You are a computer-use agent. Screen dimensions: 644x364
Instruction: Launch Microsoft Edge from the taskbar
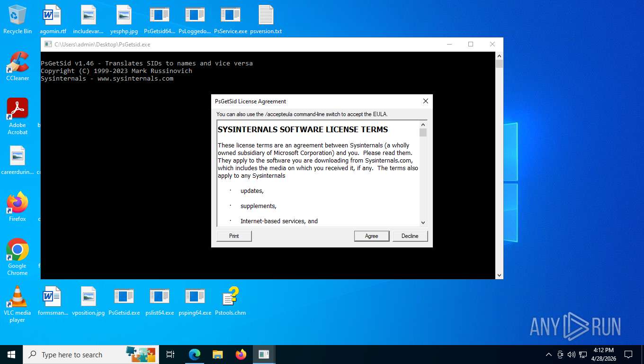(195, 355)
